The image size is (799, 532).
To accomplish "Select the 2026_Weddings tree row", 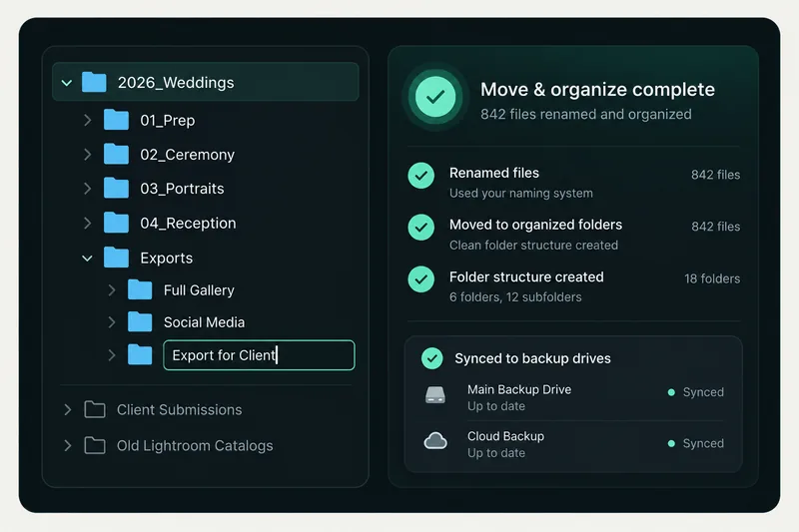I will coord(206,82).
